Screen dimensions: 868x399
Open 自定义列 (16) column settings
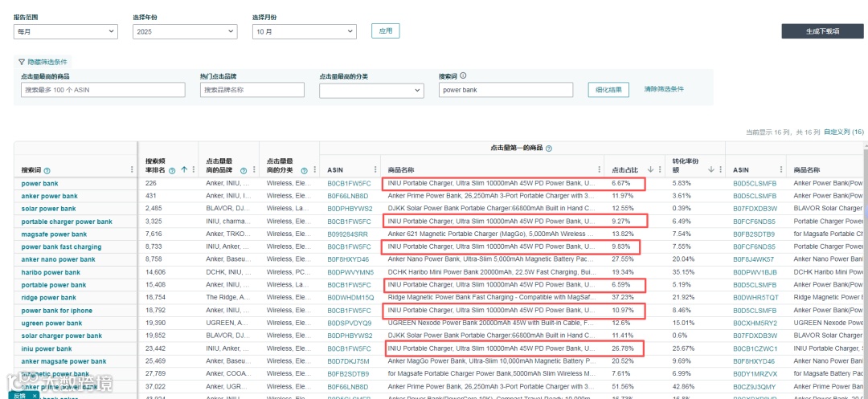tap(844, 132)
